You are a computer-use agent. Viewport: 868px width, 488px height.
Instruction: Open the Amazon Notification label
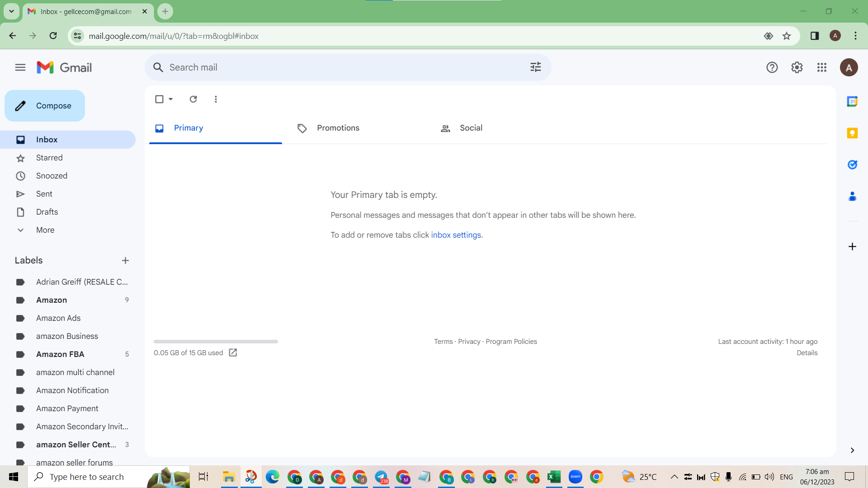pyautogui.click(x=68, y=390)
